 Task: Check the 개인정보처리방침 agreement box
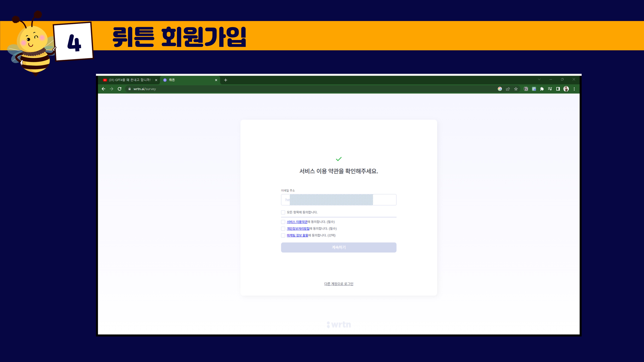[x=283, y=229]
